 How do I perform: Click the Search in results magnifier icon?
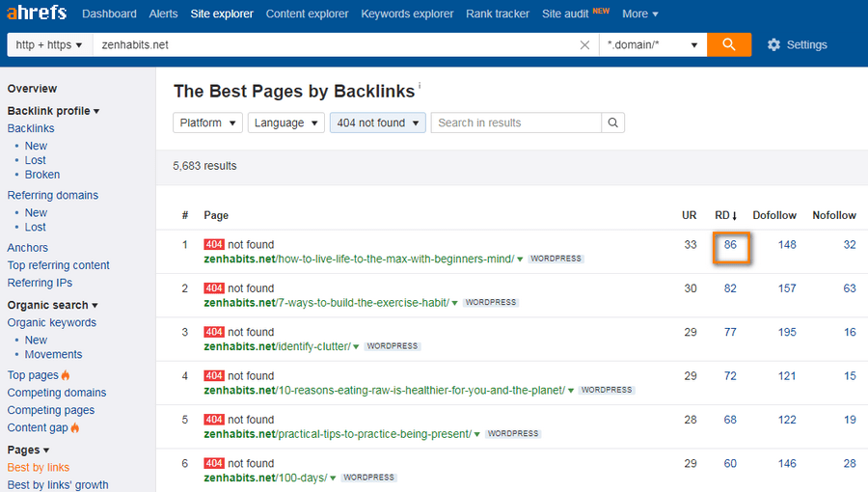tap(612, 123)
